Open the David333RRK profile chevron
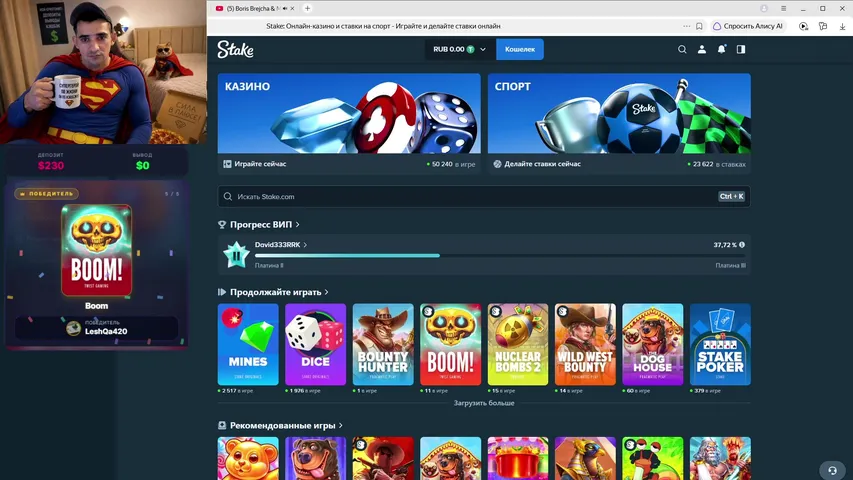This screenshot has width=853, height=480. coord(305,245)
